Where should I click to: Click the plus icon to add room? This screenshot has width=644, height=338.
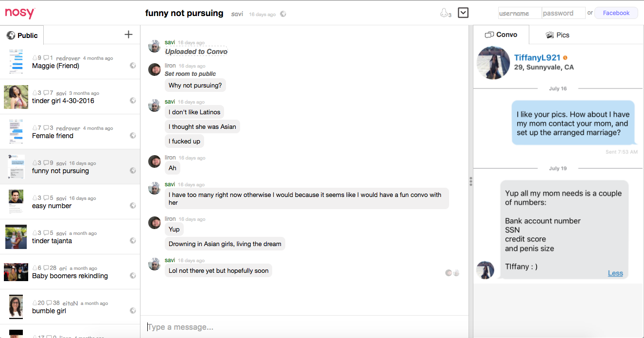(128, 35)
